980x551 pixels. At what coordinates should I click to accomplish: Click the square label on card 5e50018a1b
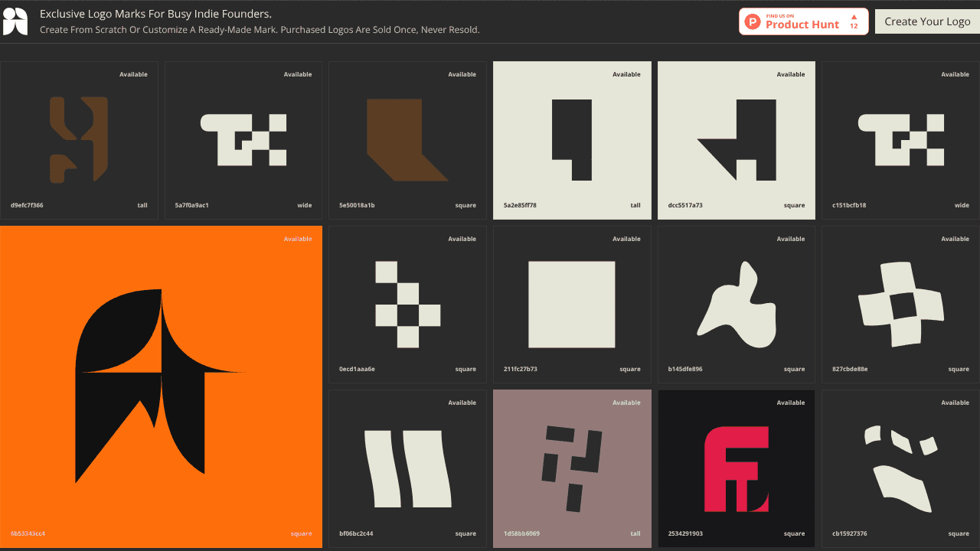tap(465, 205)
